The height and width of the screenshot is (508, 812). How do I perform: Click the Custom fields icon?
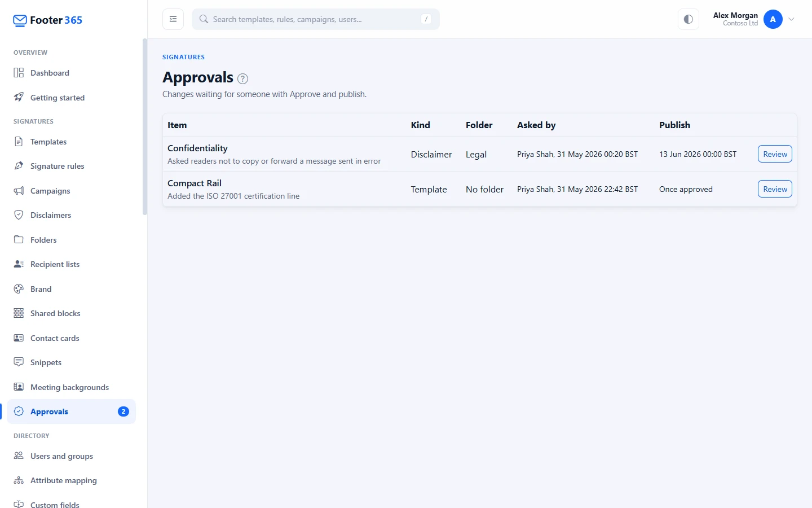pos(19,504)
